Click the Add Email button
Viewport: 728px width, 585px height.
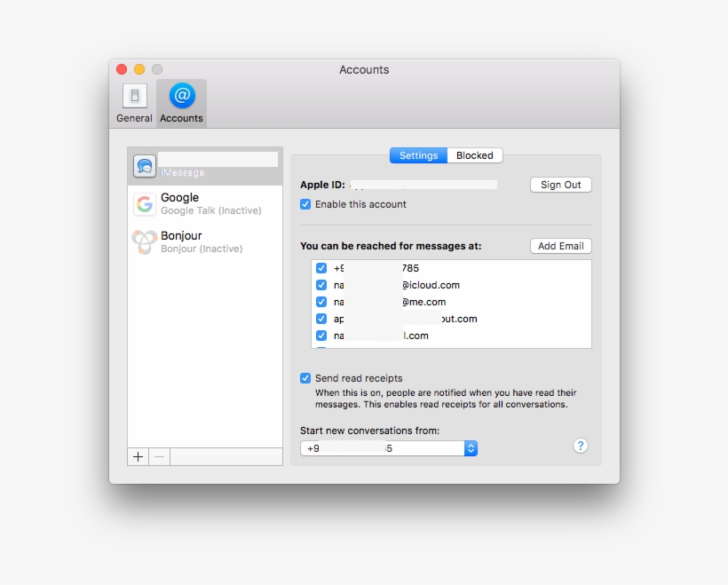(x=560, y=246)
